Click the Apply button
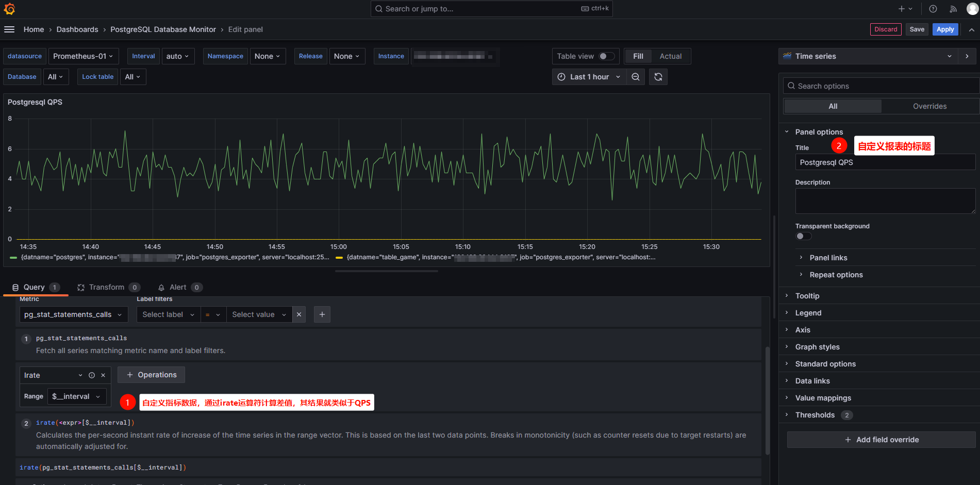 [x=945, y=29]
